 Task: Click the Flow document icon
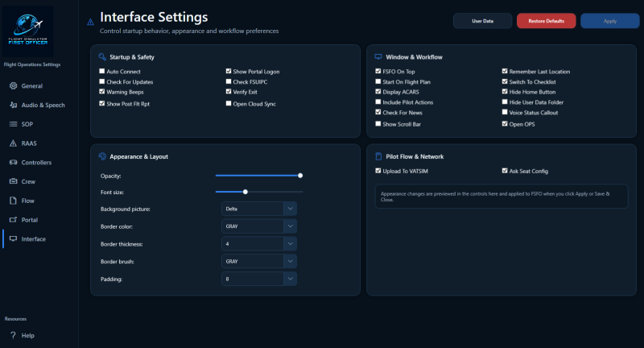point(13,201)
